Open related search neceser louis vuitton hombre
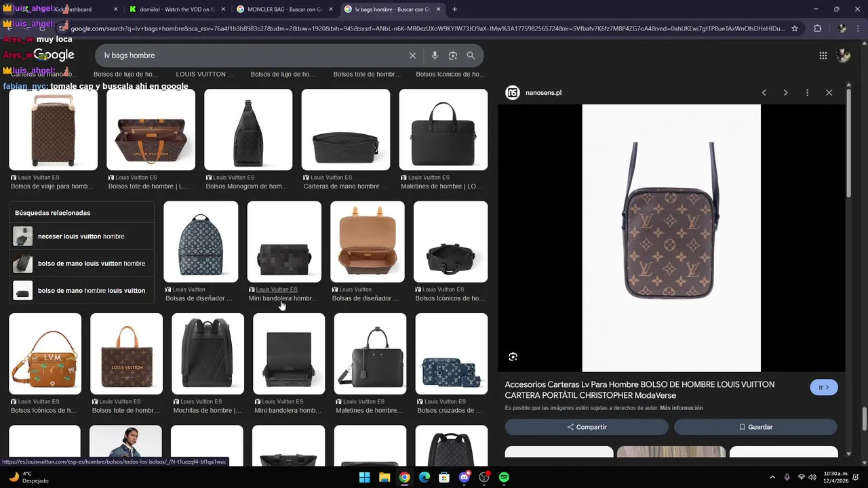 point(81,237)
